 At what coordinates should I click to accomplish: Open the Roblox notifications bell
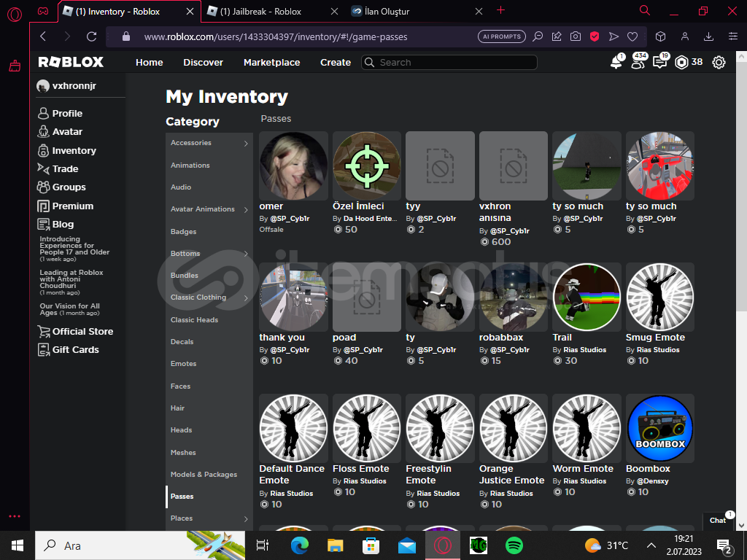(x=616, y=62)
